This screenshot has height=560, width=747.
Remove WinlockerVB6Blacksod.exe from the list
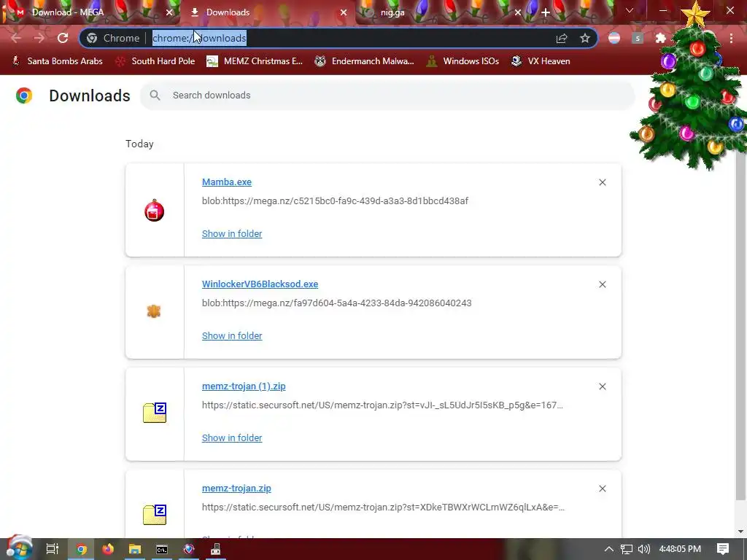pos(603,284)
